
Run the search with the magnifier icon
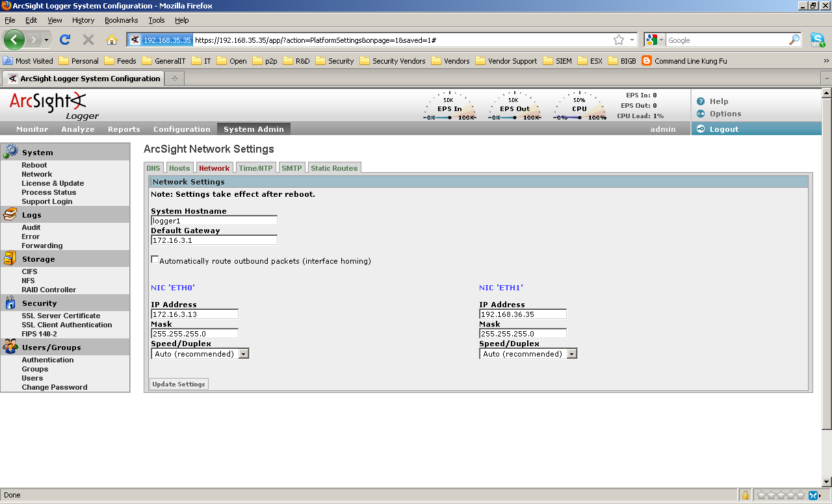(x=794, y=40)
